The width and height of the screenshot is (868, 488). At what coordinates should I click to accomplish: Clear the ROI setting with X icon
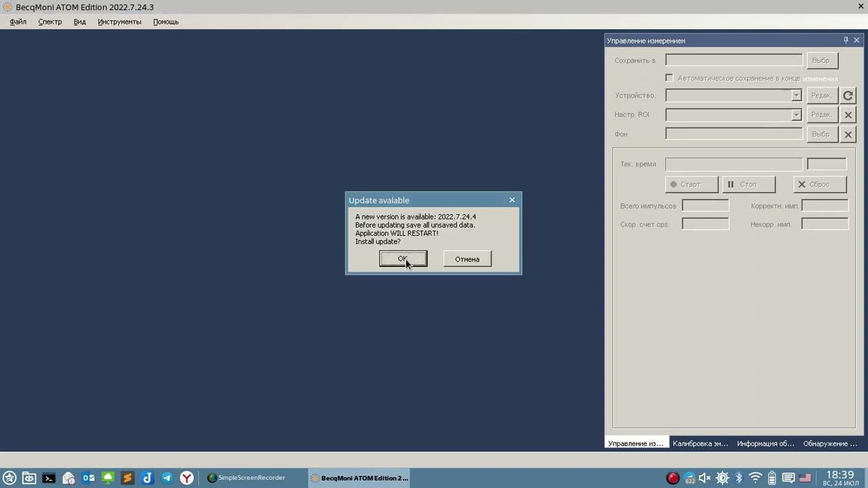point(848,115)
